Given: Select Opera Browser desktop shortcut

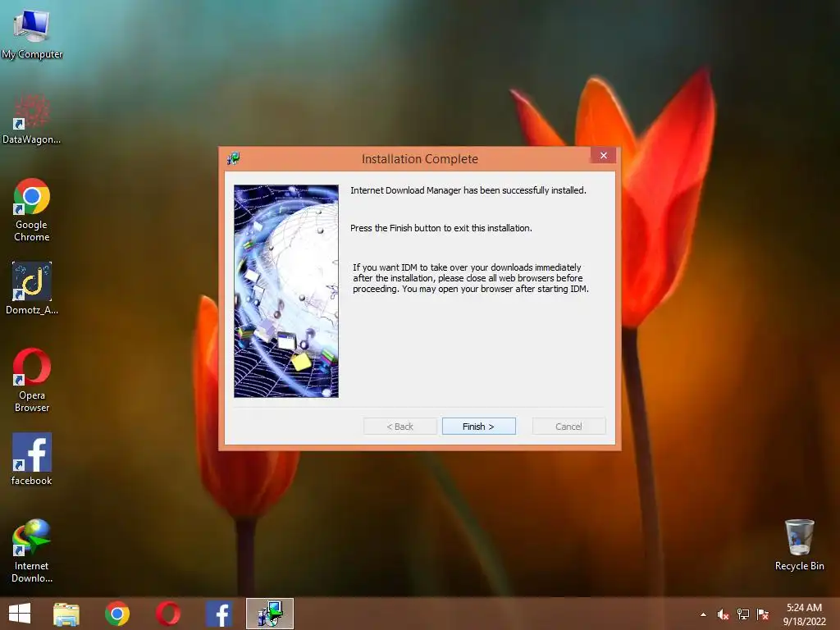Looking at the screenshot, I should [x=32, y=381].
